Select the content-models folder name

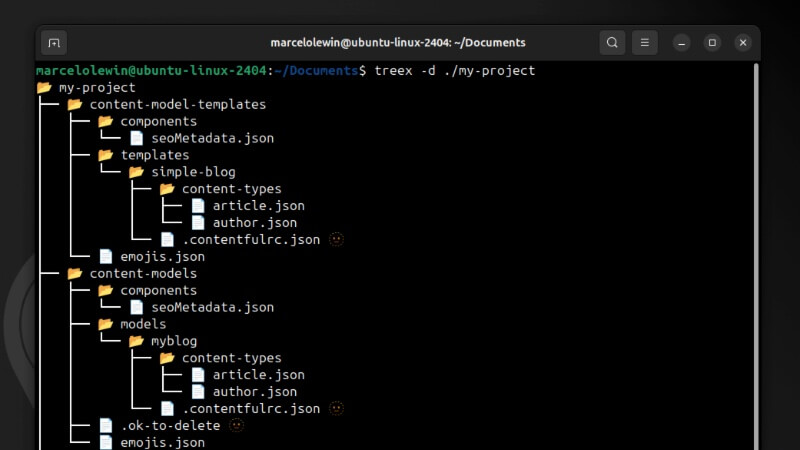(143, 273)
